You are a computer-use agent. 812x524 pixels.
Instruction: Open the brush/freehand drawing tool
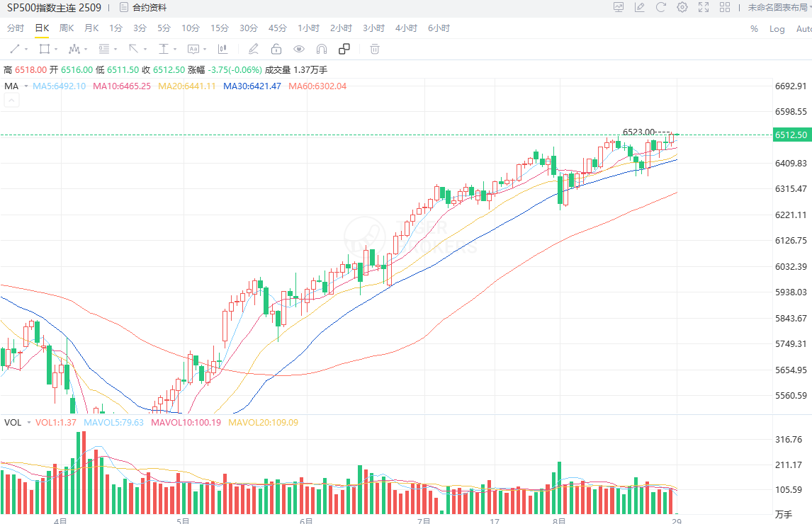pos(253,49)
